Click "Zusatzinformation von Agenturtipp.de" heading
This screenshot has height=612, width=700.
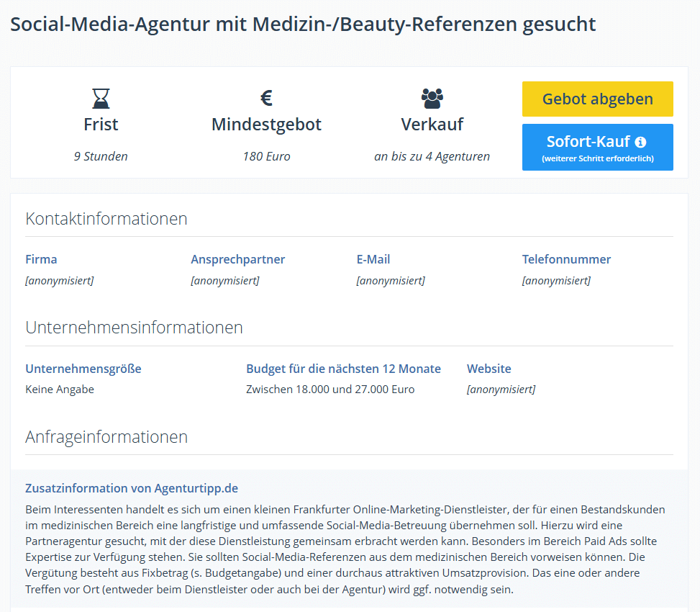click(132, 488)
